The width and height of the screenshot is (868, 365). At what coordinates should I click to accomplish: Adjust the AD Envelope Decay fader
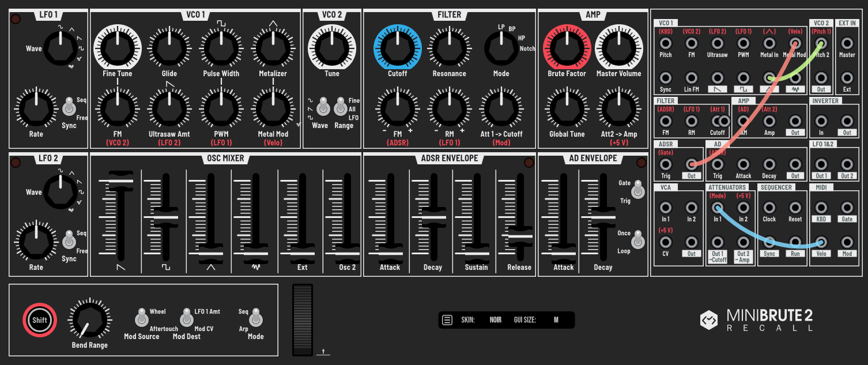tap(603, 217)
